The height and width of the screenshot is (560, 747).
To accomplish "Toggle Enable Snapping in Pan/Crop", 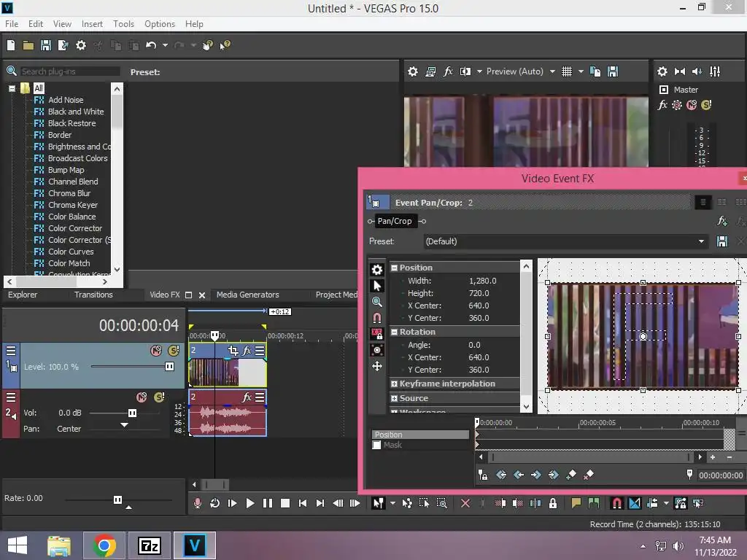I will pyautogui.click(x=377, y=318).
